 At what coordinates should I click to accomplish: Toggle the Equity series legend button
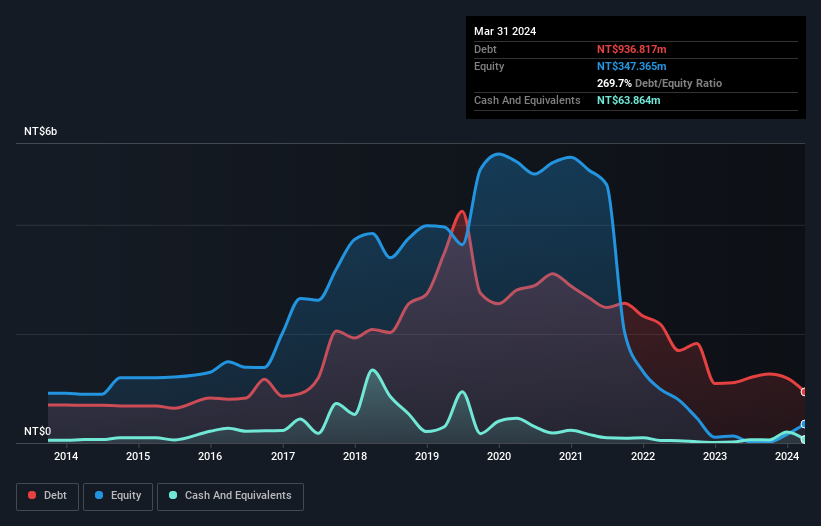[118, 496]
